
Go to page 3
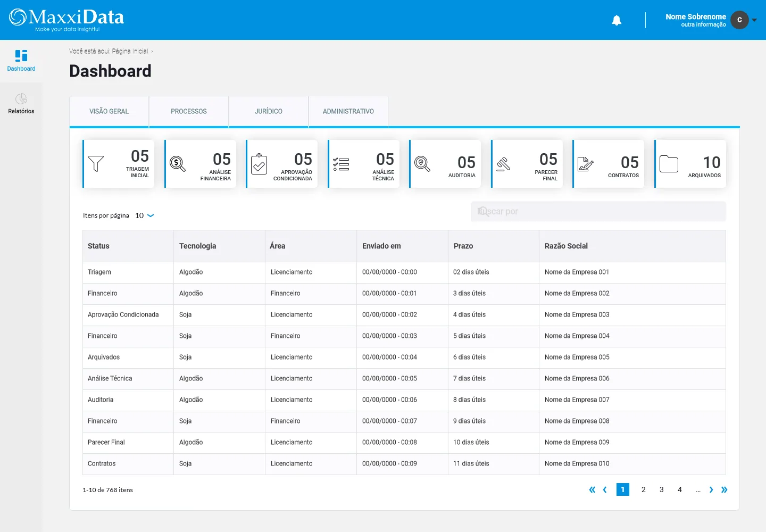pyautogui.click(x=662, y=489)
